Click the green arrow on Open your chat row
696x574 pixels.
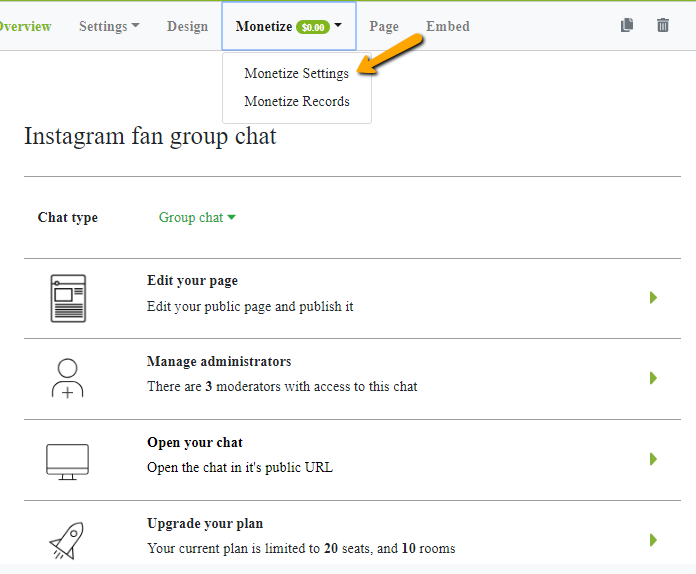click(x=653, y=459)
